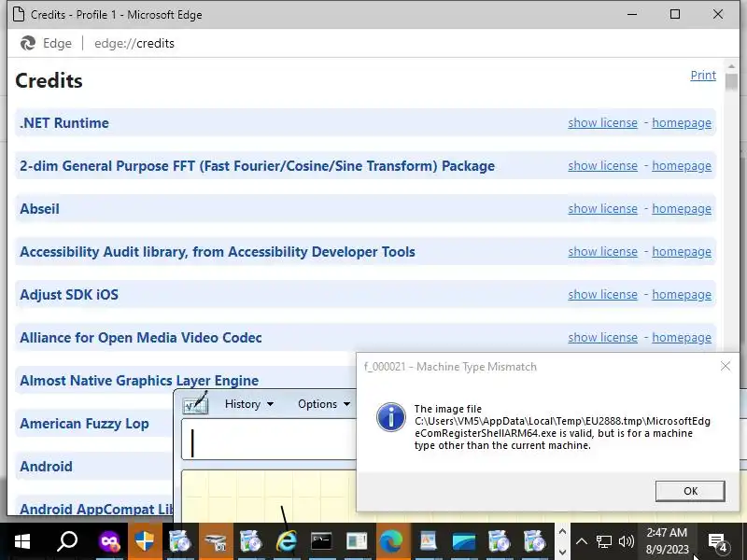Open homepage for .NET Runtime
The height and width of the screenshot is (560, 747).
682,123
